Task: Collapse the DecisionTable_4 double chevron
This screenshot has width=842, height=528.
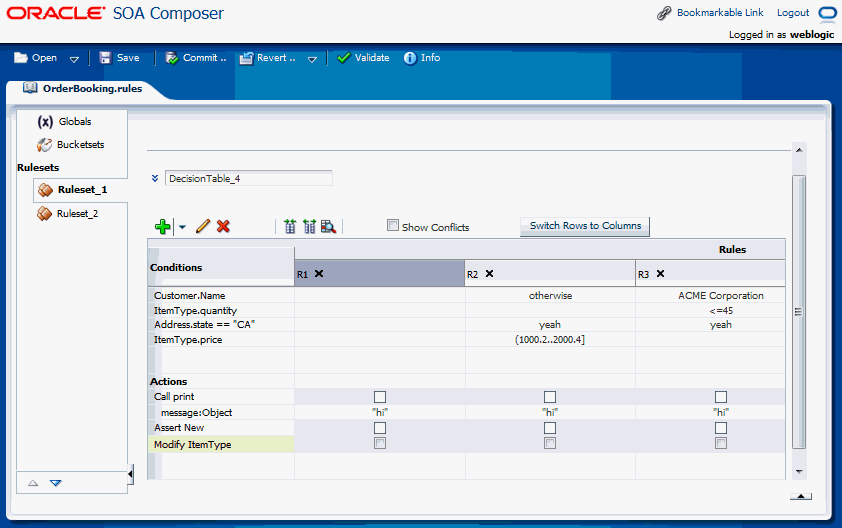Action: click(155, 178)
